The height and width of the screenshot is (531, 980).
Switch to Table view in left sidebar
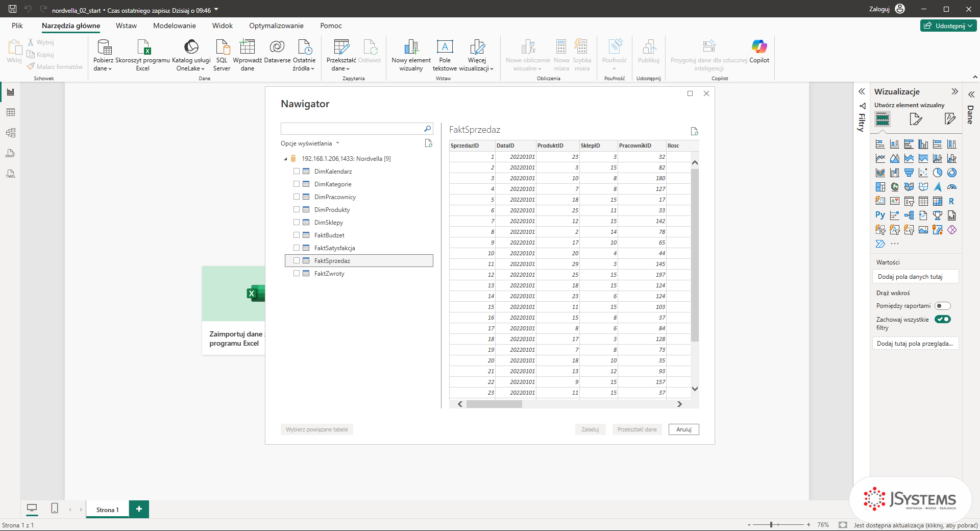pyautogui.click(x=11, y=112)
